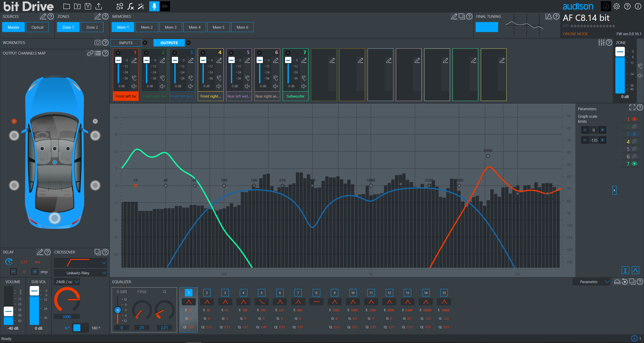Click the EQ frequency field showing 25

point(142,327)
